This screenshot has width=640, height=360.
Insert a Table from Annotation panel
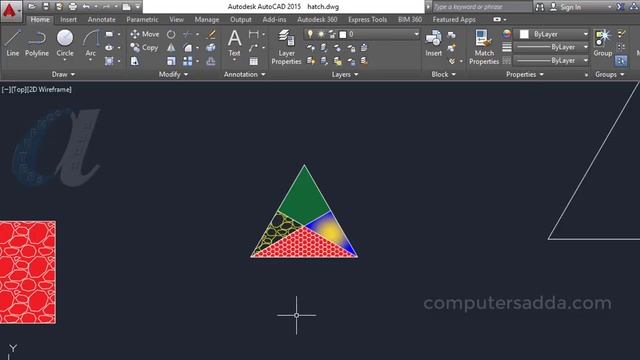(x=253, y=61)
